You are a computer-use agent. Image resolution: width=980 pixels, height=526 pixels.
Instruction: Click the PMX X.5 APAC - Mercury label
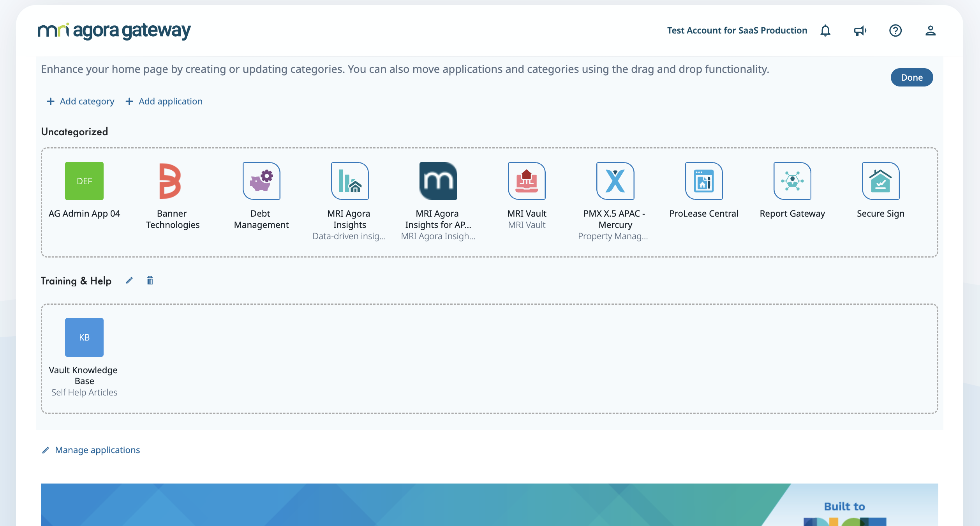coord(614,219)
